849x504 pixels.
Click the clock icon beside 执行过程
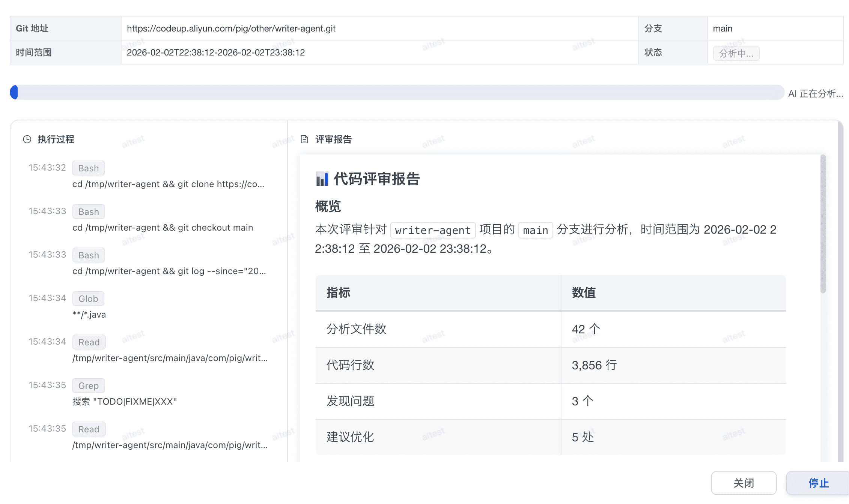coord(27,139)
